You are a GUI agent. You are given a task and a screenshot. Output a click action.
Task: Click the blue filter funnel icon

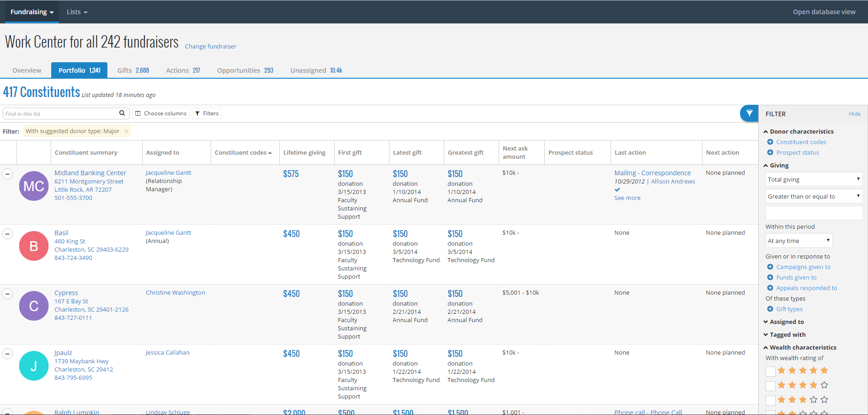coord(749,113)
